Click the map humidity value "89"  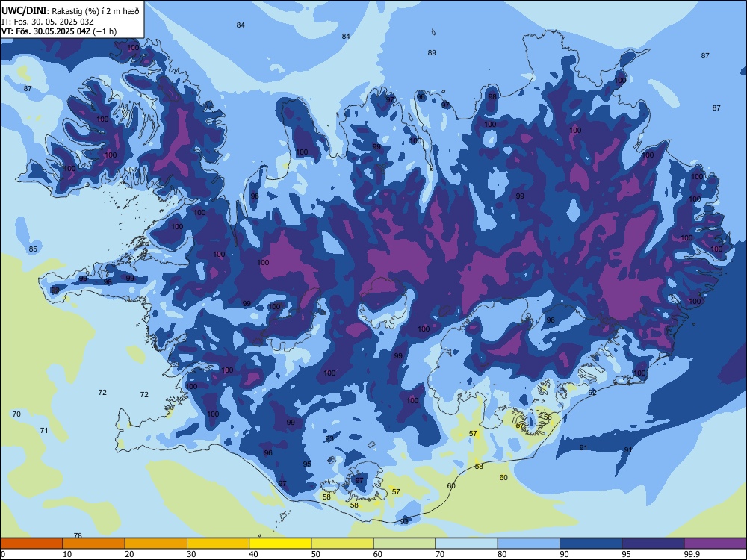pos(432,53)
